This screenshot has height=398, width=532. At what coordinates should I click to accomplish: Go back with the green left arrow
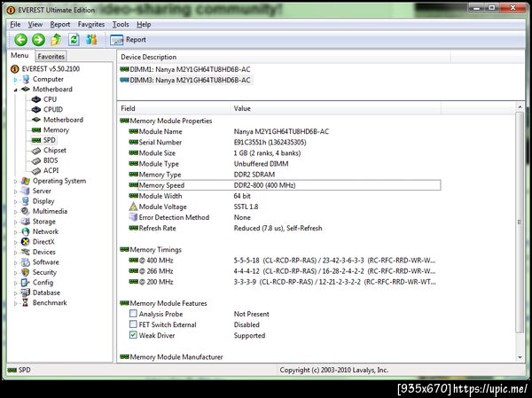tap(20, 40)
